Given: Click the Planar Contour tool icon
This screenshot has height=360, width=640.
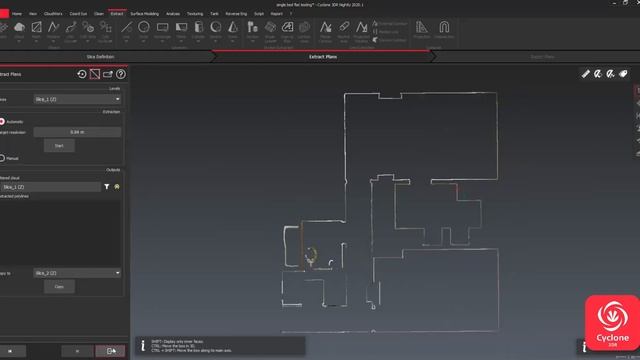Looking at the screenshot, I should coord(325,27).
